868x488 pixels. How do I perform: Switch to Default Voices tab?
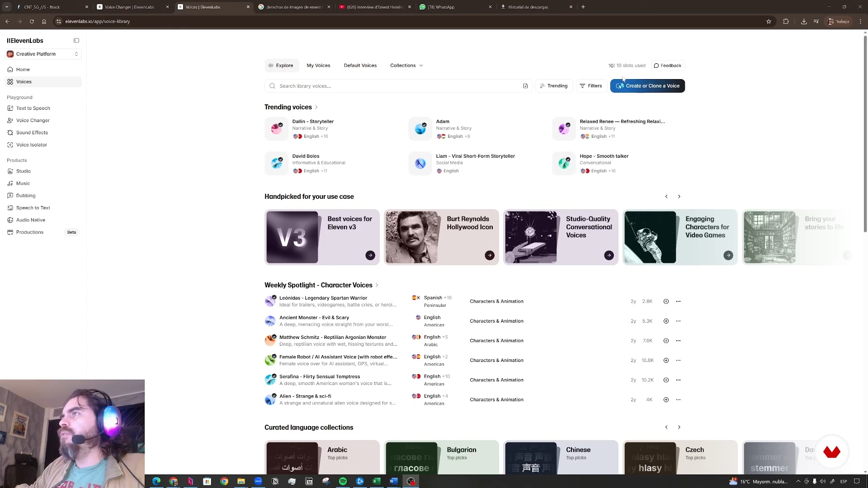tap(360, 66)
